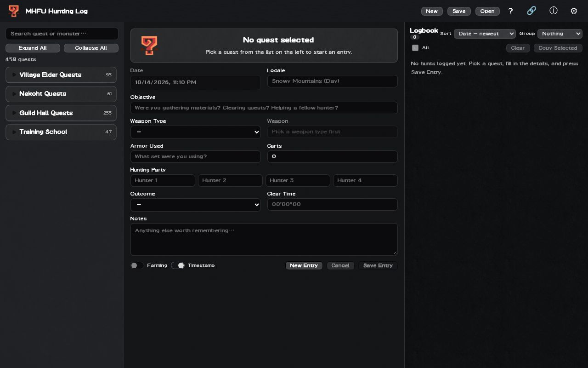Click the Clear button in Logbook

point(518,48)
